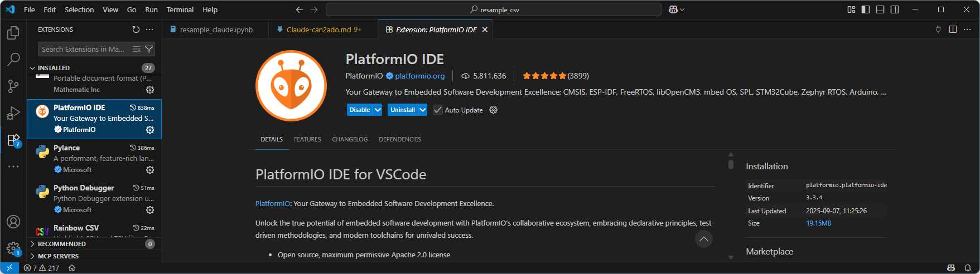Open the File menu
Screen dimensions: 980x274
pyautogui.click(x=30, y=9)
